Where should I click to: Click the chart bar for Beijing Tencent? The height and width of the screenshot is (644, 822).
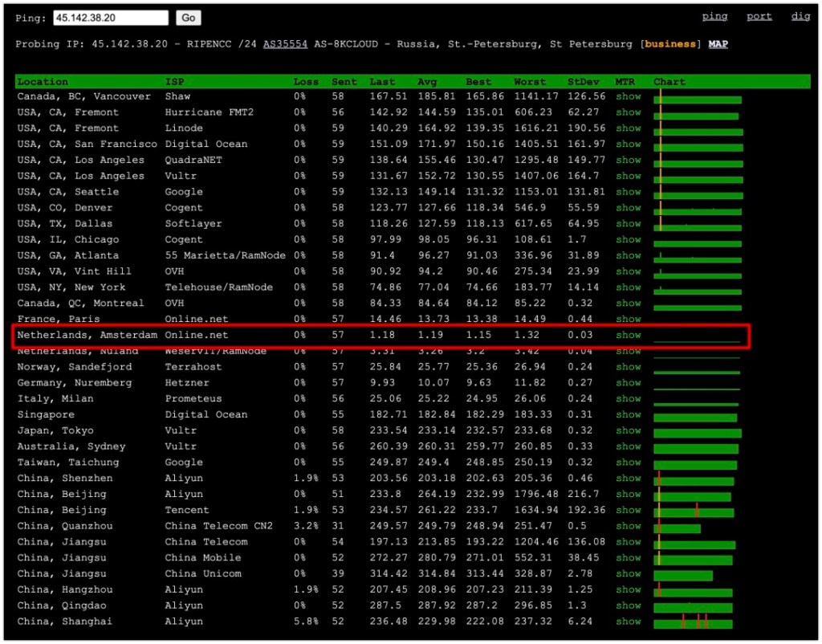point(694,513)
